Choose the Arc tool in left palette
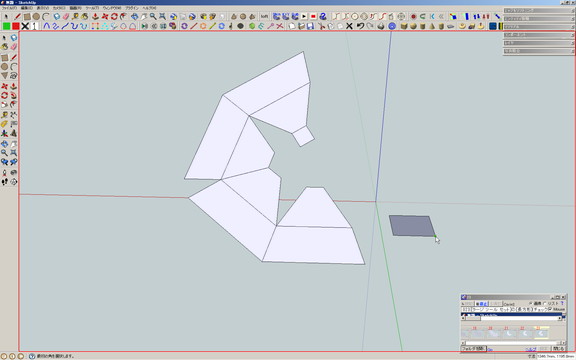Image resolution: width=576 pixels, height=360 pixels. pyautogui.click(x=14, y=67)
